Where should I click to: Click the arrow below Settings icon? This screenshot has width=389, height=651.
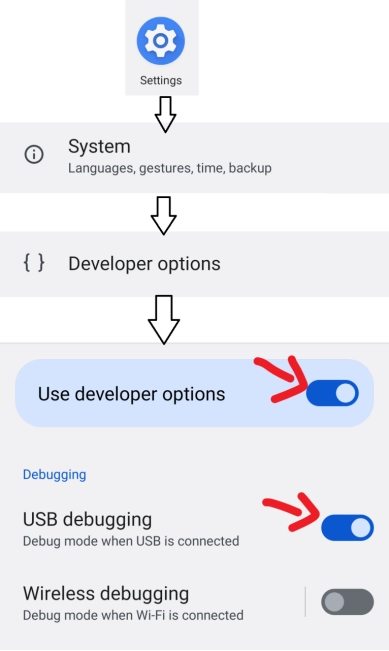click(x=165, y=115)
